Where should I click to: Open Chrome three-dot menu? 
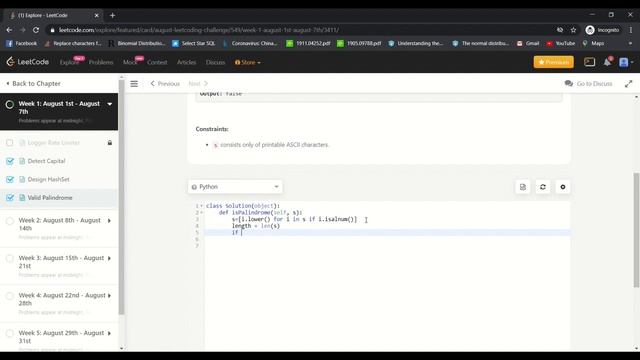click(631, 30)
